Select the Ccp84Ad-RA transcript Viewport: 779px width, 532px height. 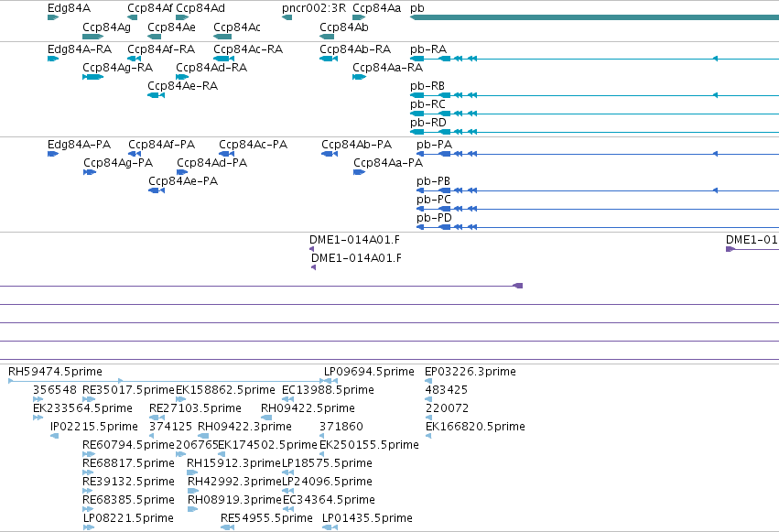coord(182,77)
